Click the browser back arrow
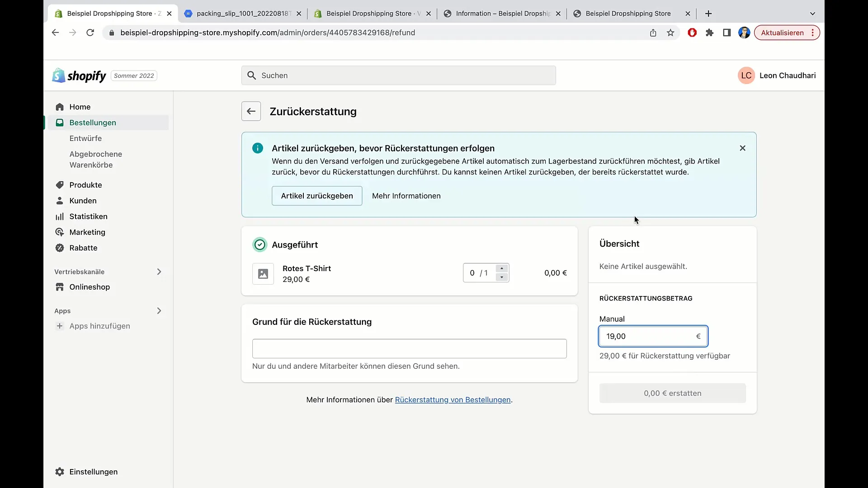 point(55,33)
